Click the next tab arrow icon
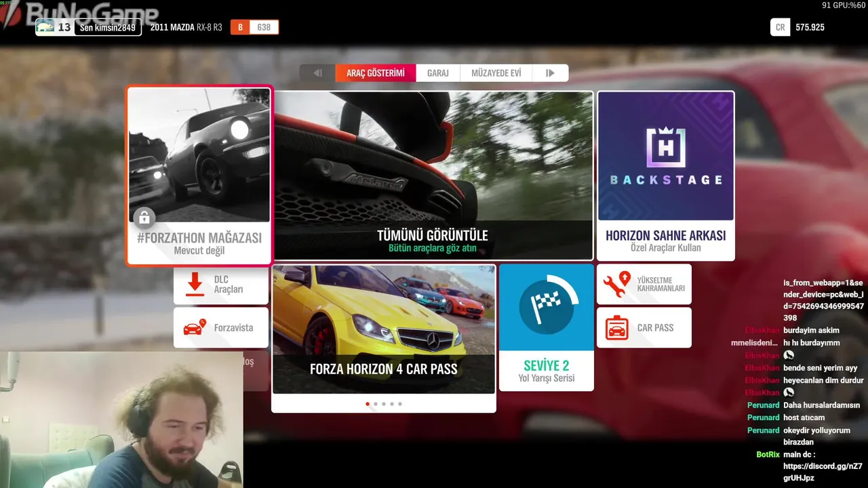 point(550,73)
